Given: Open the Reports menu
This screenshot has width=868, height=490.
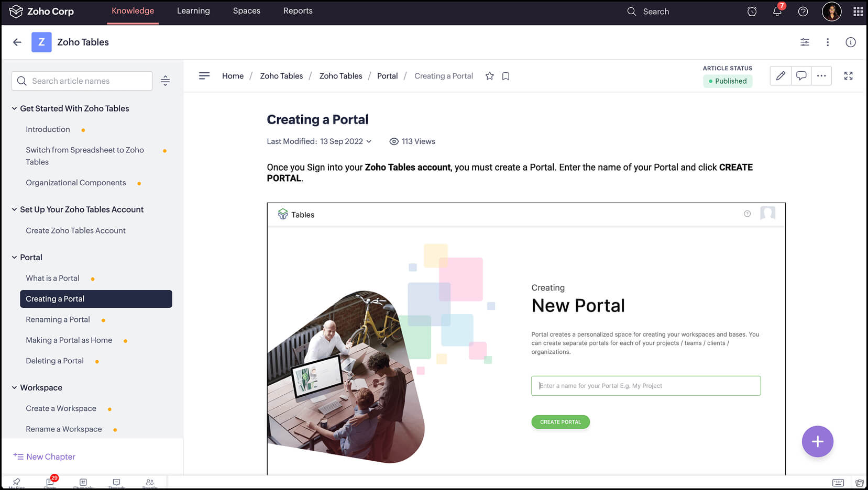Looking at the screenshot, I should [297, 10].
